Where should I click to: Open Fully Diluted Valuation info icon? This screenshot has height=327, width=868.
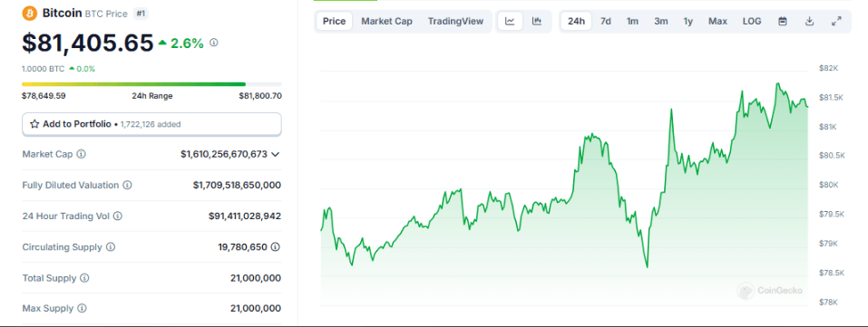127,186
